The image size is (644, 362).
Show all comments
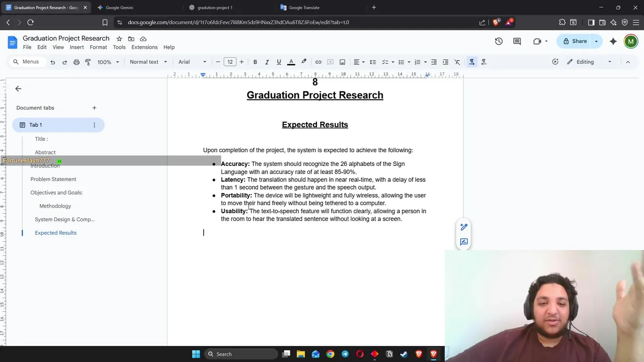517,41
